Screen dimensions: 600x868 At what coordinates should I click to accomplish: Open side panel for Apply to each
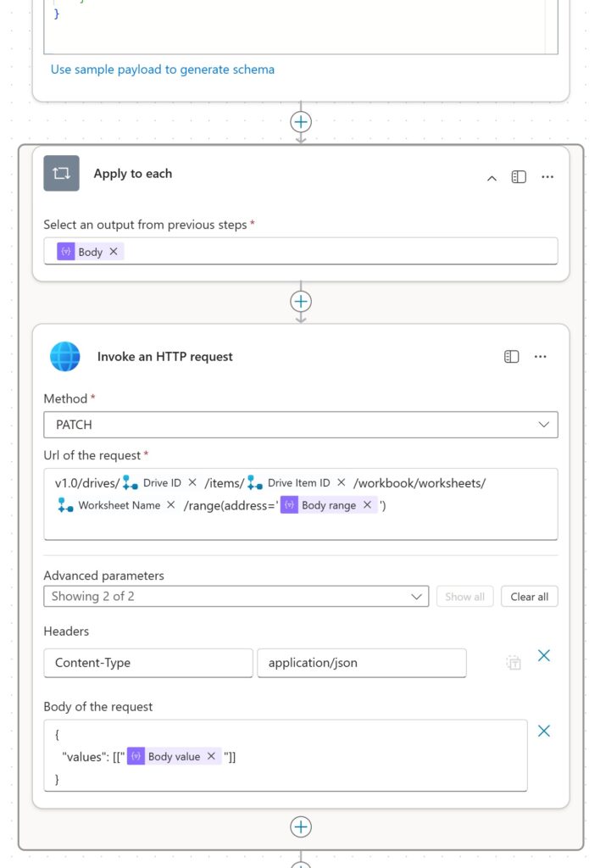coord(519,177)
